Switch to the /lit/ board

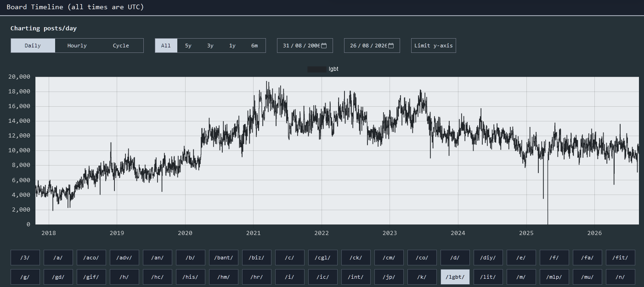pyautogui.click(x=488, y=277)
